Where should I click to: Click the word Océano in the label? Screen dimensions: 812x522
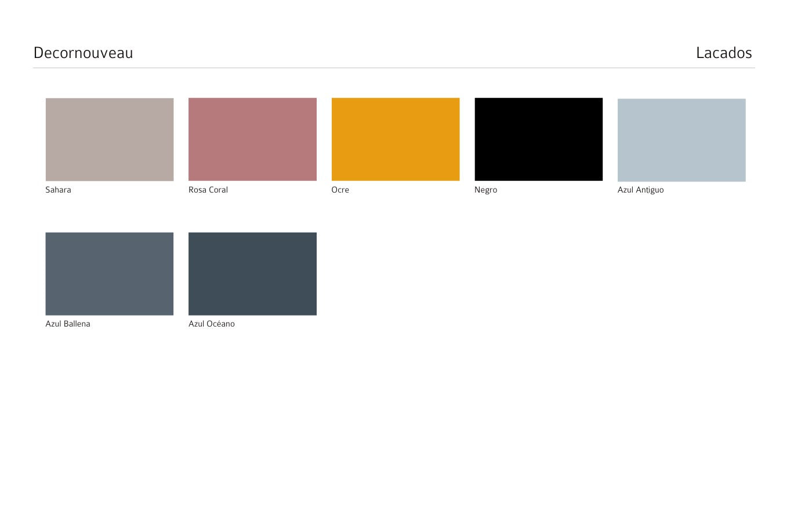[x=220, y=324]
